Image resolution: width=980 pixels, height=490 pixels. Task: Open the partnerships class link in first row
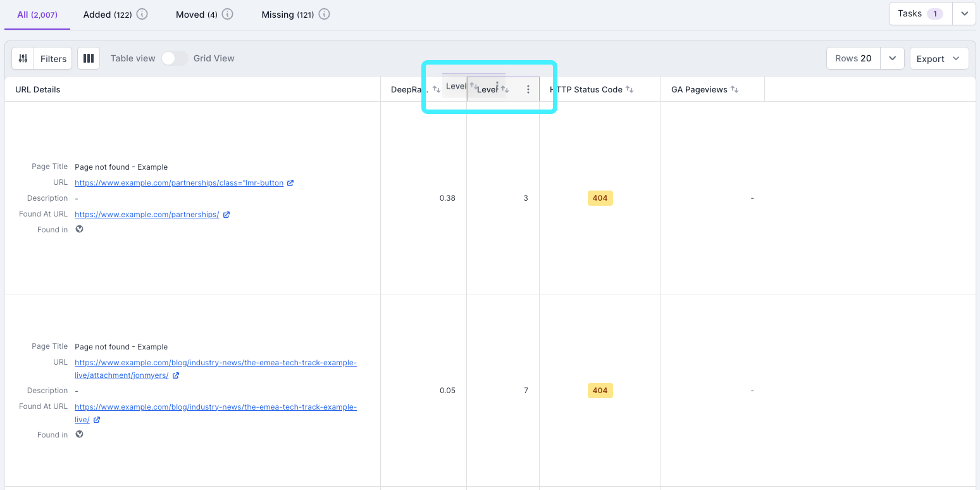coord(177,182)
